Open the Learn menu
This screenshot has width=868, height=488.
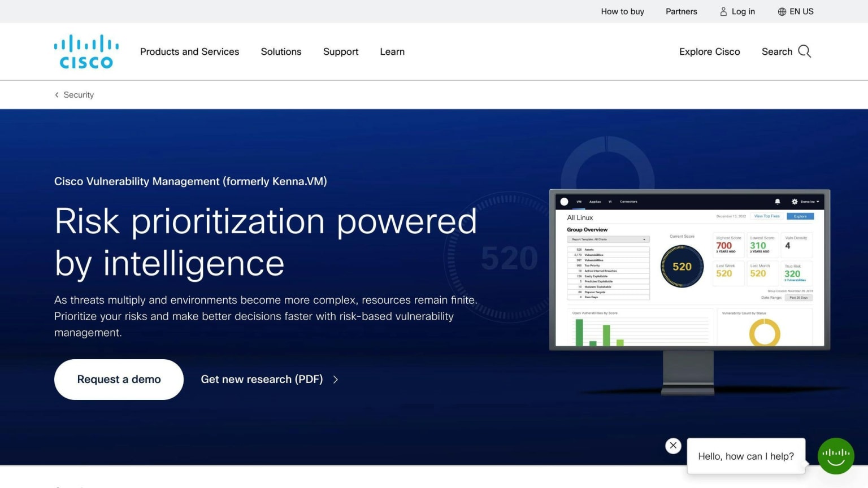[x=392, y=51]
